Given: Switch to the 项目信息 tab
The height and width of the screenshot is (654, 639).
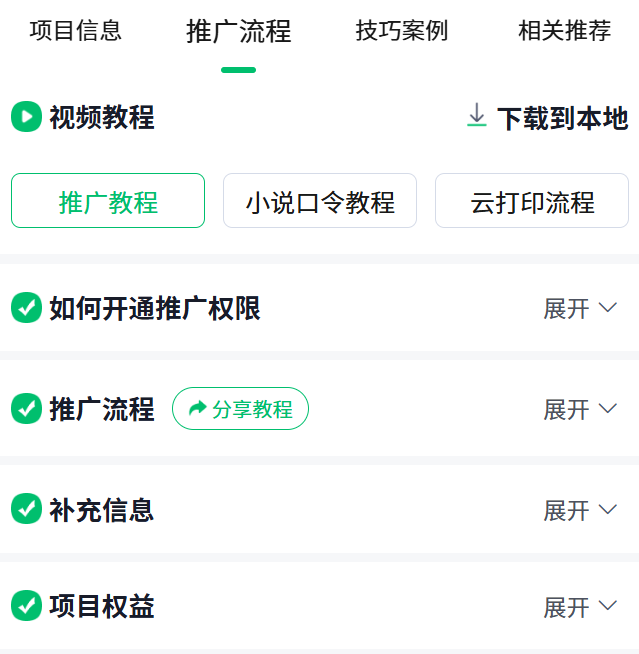Looking at the screenshot, I should 75,31.
